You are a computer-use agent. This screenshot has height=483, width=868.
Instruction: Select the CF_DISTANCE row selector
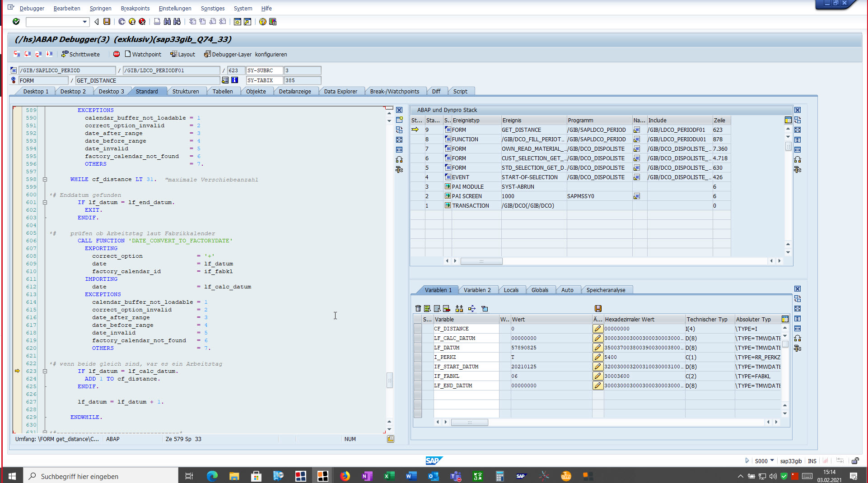[x=418, y=329]
